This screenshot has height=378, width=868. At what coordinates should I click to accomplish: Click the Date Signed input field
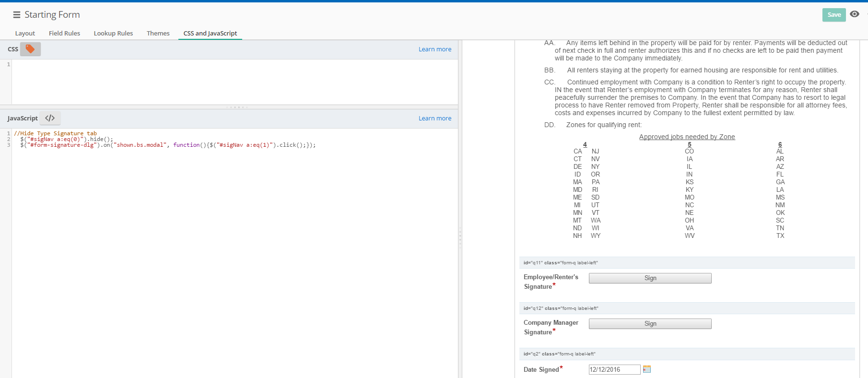(614, 369)
